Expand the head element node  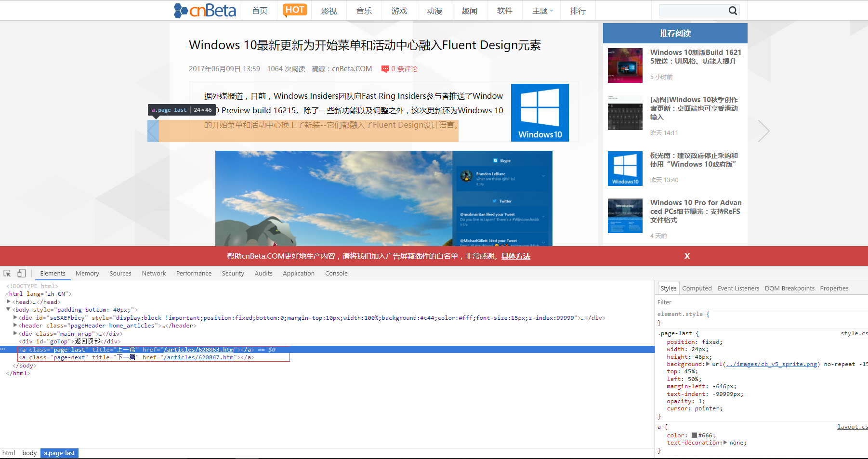tap(9, 302)
